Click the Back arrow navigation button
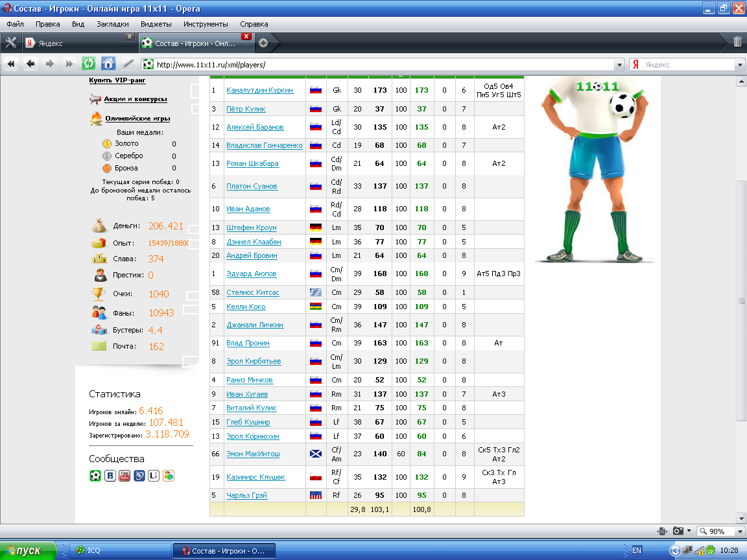This screenshot has height=560, width=747. coord(30,64)
